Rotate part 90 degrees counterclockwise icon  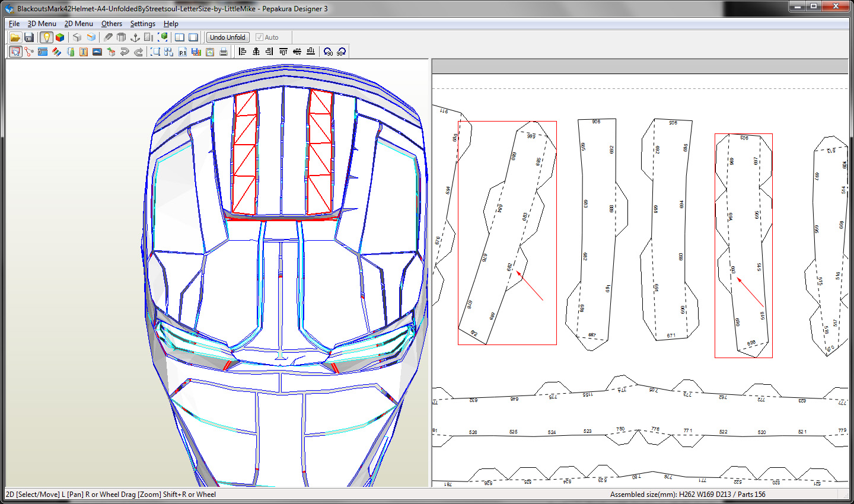tap(328, 52)
